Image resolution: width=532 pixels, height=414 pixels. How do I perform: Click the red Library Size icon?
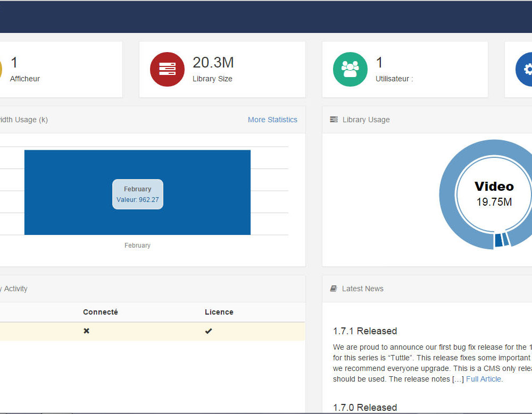[167, 69]
